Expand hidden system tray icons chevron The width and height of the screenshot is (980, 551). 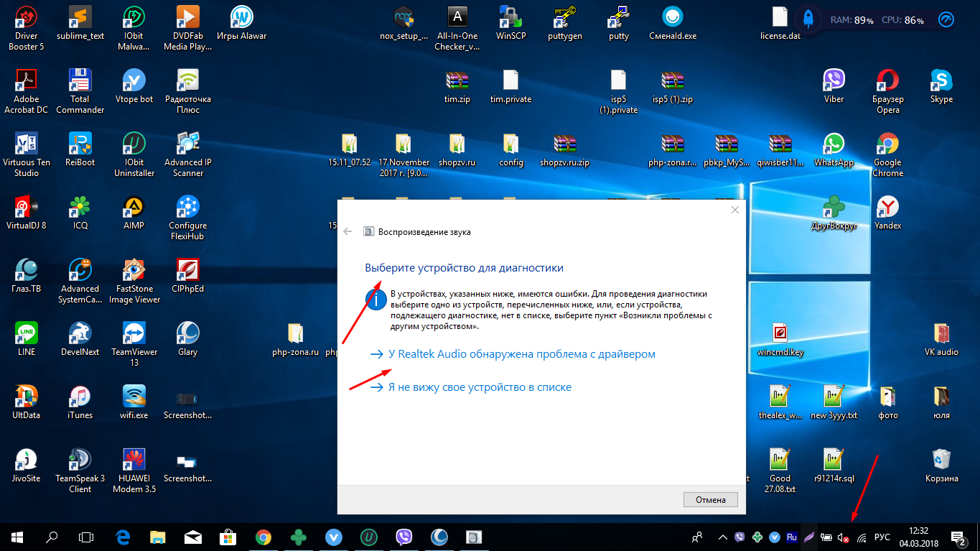point(722,537)
